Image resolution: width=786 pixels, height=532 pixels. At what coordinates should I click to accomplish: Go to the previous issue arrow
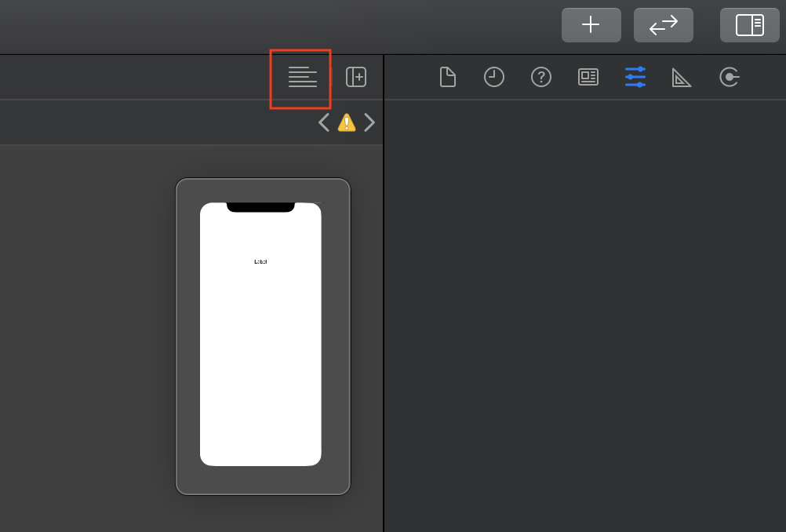[324, 122]
